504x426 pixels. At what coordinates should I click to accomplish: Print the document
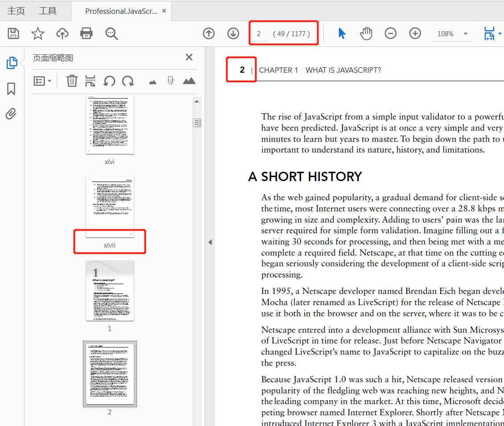coord(87,33)
